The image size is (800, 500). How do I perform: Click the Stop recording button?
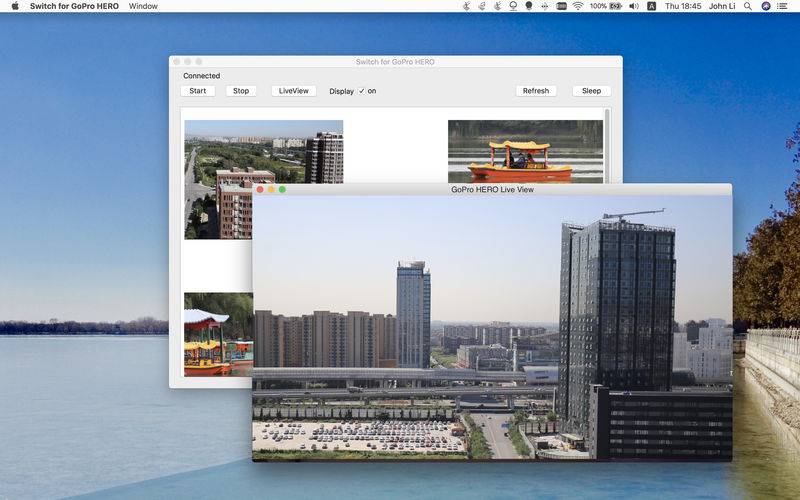[x=241, y=91]
